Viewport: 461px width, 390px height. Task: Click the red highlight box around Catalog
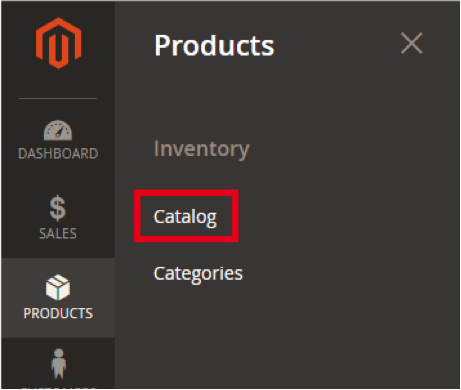pos(186,216)
